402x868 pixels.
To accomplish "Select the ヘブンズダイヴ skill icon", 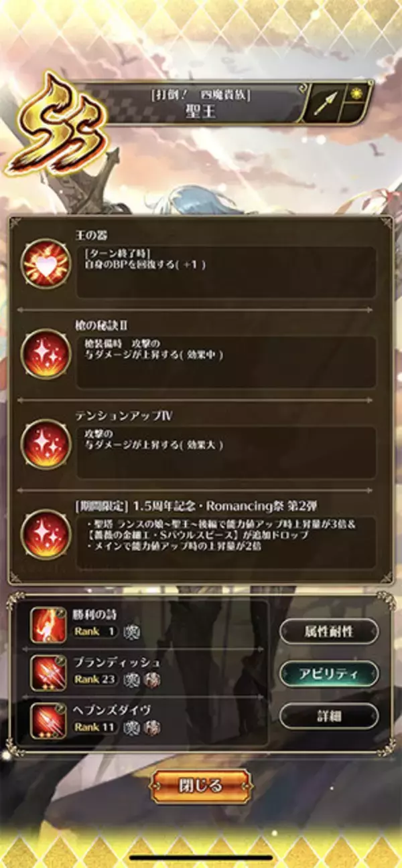I will pos(48,719).
